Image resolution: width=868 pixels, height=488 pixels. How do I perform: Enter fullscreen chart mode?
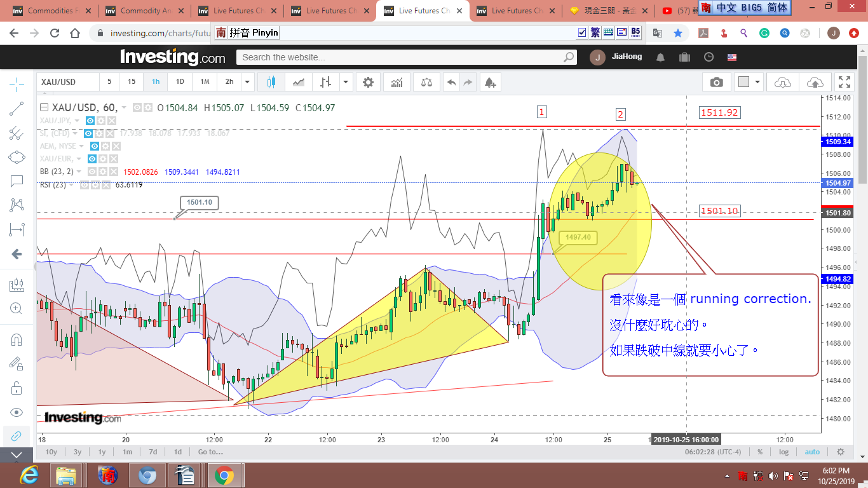coord(844,82)
